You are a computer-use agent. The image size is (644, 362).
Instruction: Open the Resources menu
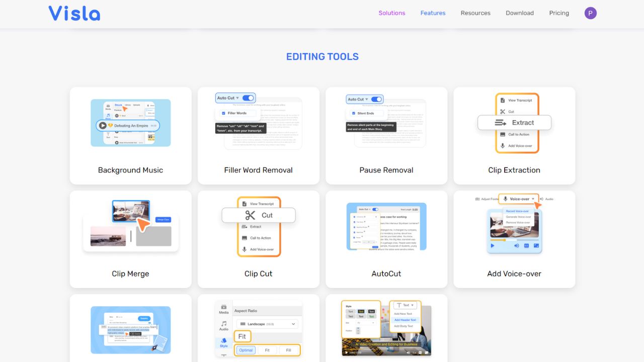point(475,13)
